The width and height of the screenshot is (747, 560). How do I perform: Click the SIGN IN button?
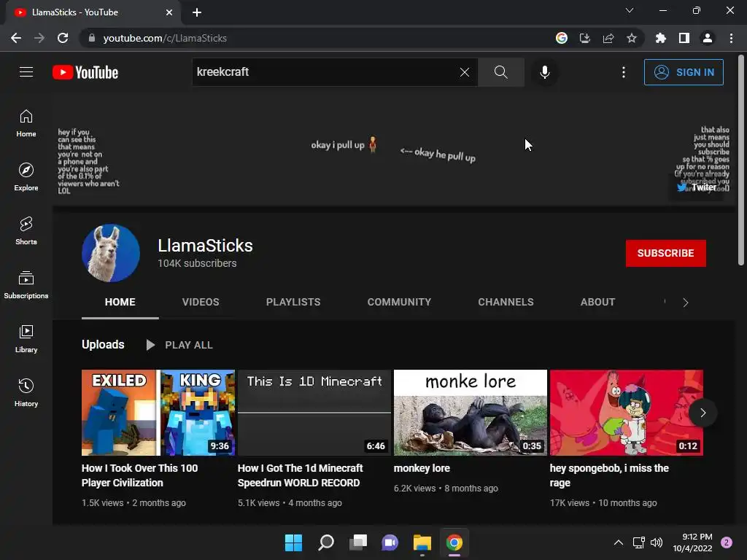point(684,72)
